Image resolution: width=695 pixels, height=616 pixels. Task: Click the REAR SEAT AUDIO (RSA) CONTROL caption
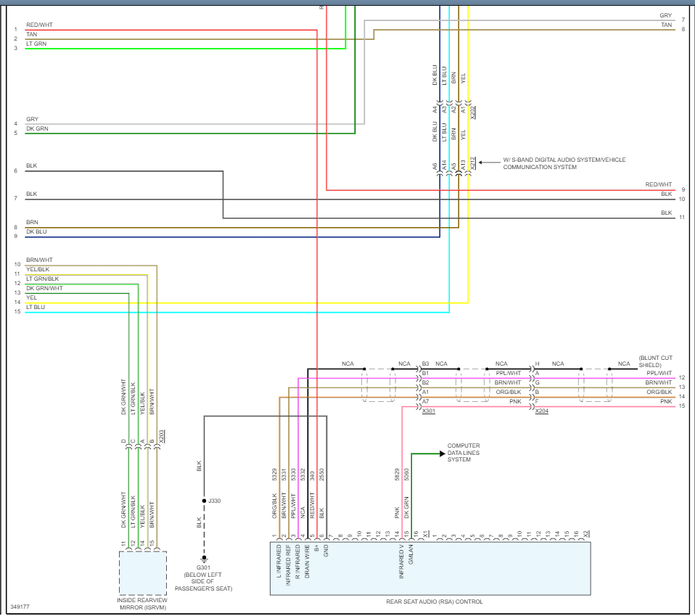click(x=435, y=601)
